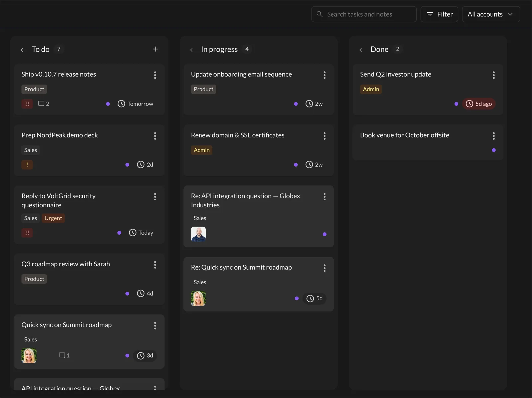
Task: Click the 3d due date chip on Quick sync card
Action: click(145, 356)
